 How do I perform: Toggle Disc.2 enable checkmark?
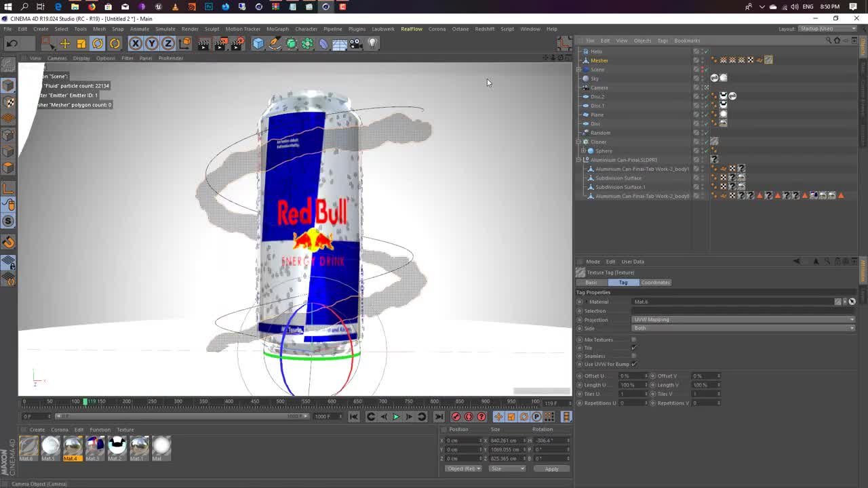point(706,96)
